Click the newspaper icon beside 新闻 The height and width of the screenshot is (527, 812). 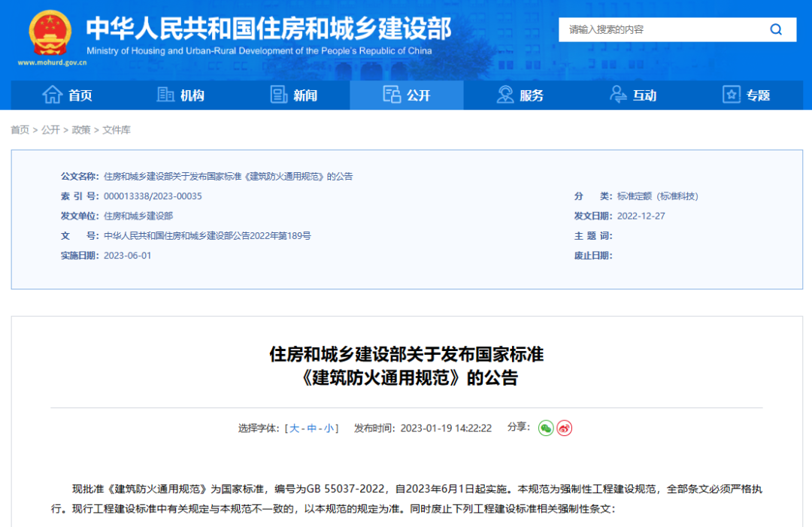click(x=279, y=95)
